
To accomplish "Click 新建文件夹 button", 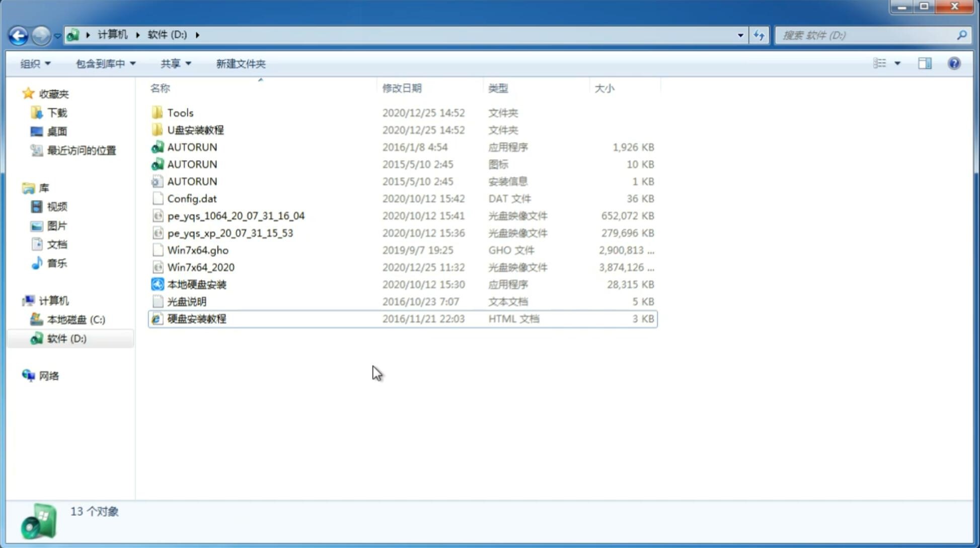I will coord(240,63).
